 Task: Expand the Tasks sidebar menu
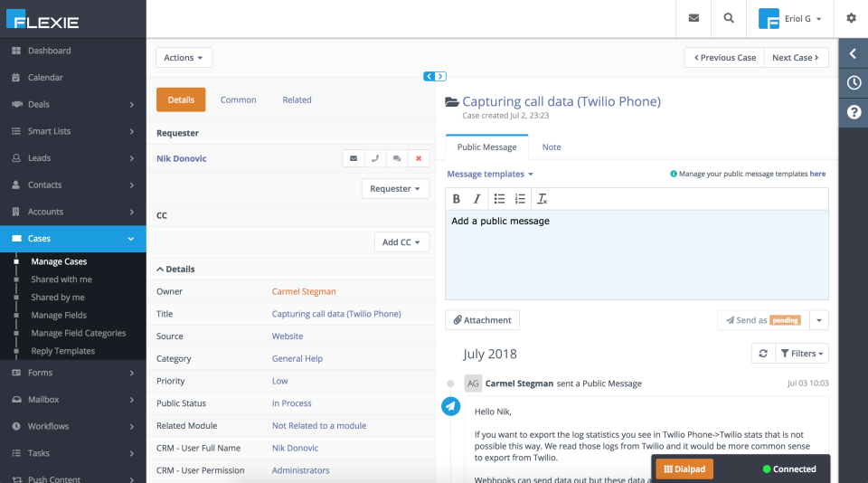coord(73,453)
